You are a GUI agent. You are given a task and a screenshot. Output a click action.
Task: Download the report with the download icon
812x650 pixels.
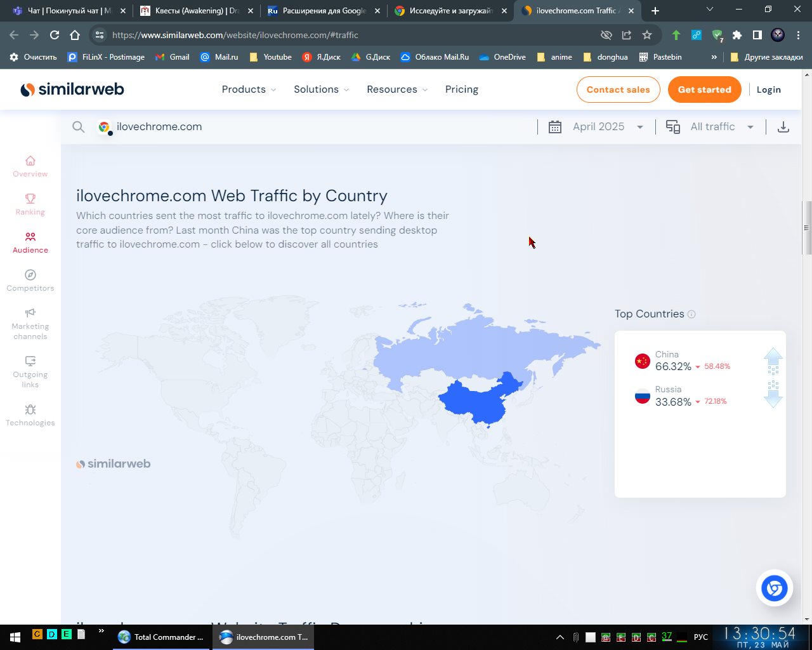783,127
